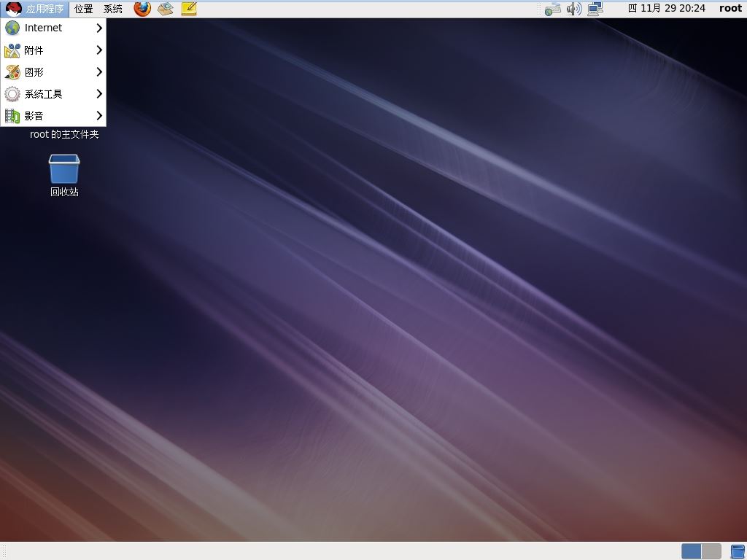Switch to the second gray workspace
Image resolution: width=747 pixels, height=560 pixels.
[711, 551]
